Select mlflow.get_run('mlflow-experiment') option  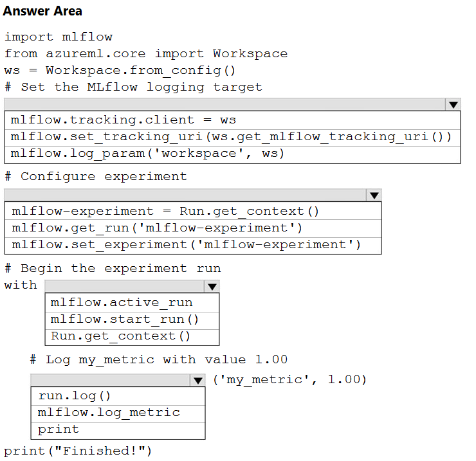point(193,228)
